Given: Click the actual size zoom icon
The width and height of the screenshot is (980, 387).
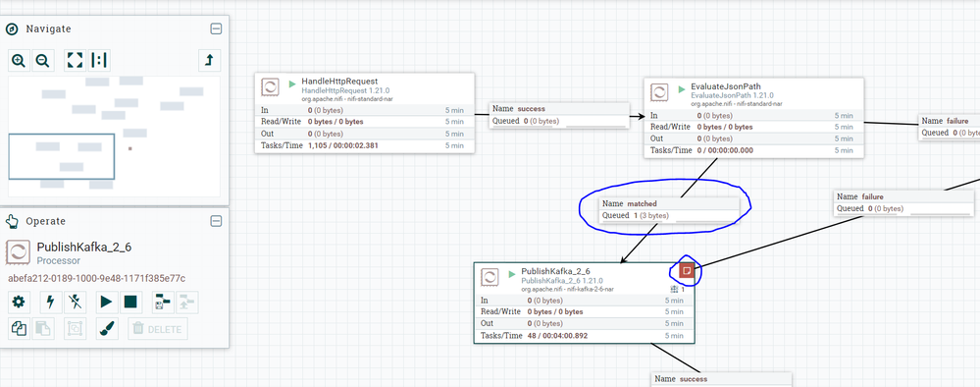Looking at the screenshot, I should coord(99,61).
